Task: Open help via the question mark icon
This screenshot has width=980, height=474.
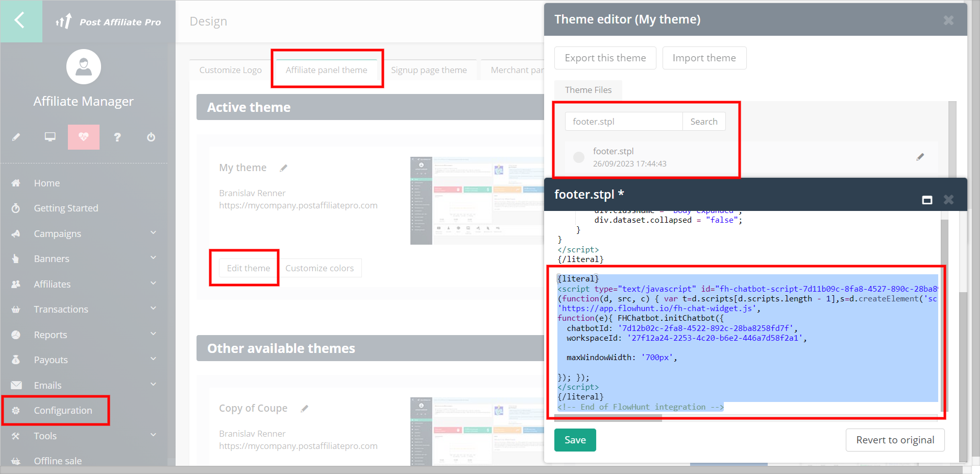Action: (x=117, y=137)
